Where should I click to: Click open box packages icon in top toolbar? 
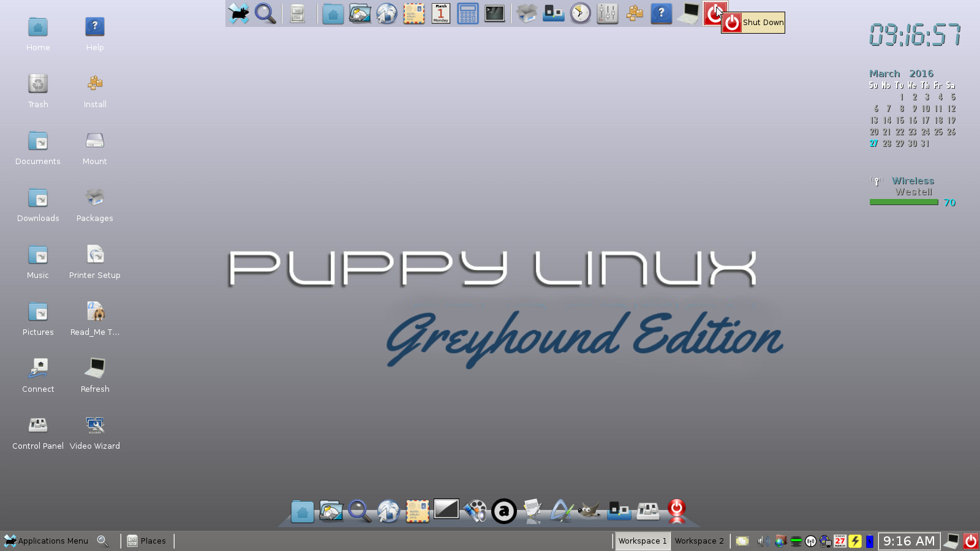coord(527,13)
